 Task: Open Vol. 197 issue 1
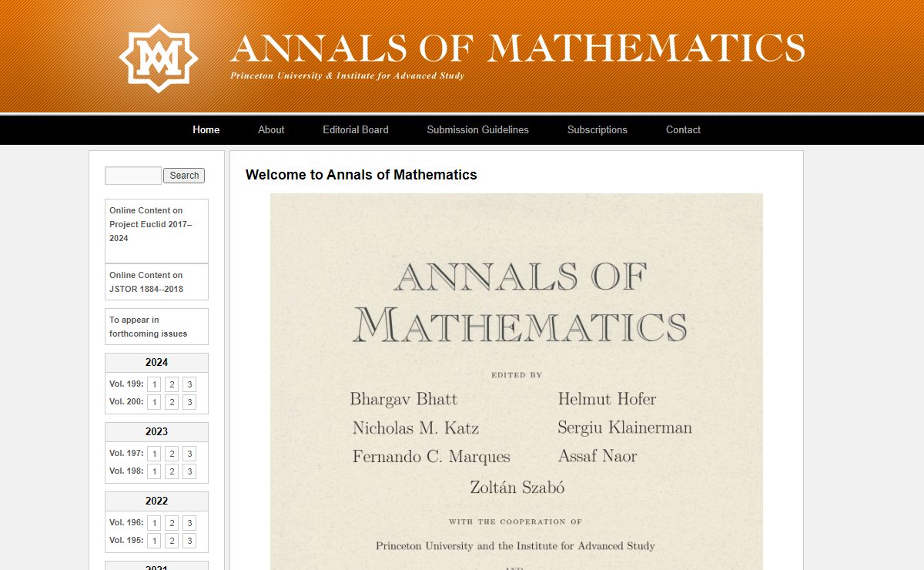(154, 454)
